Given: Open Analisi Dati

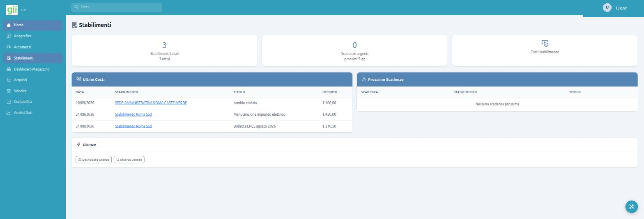Looking at the screenshot, I should coord(33,113).
